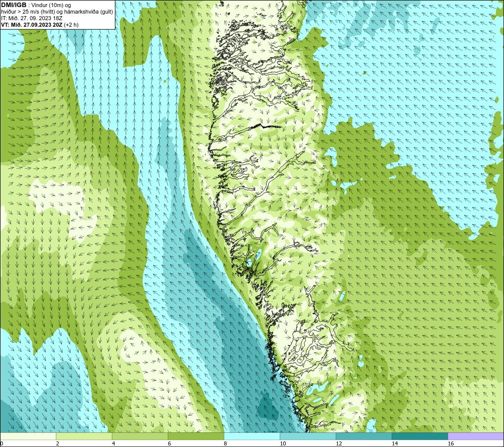Click the 4–6 m/s legend color swatch
Viewport: 504px width, 447px height.
coord(140,436)
